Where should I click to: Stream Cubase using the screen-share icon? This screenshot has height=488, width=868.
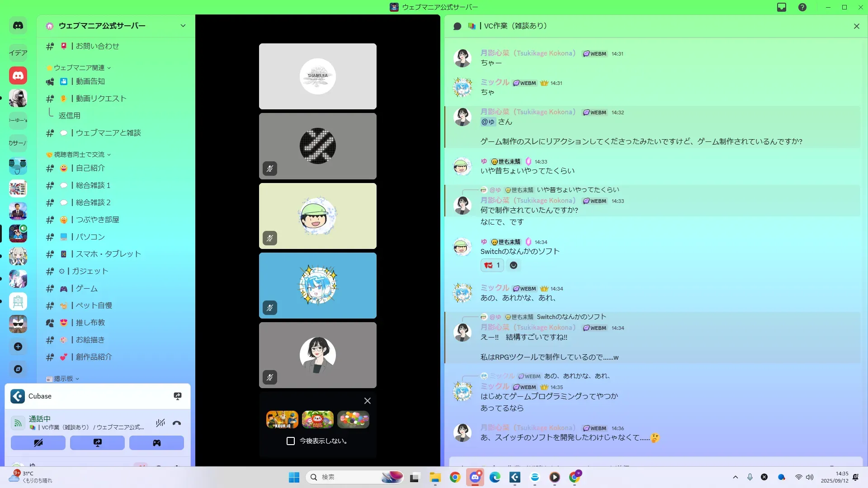tap(178, 396)
